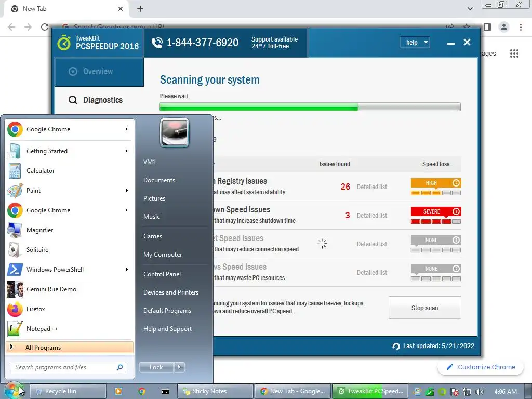The image size is (532, 399).
Task: Click the Stop scan button
Action: [425, 308]
